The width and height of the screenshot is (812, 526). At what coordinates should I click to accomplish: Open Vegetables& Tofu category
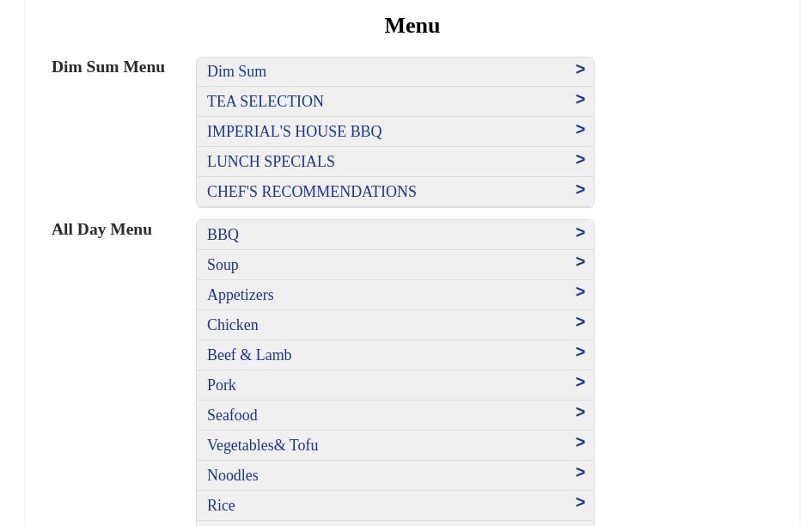coord(262,445)
